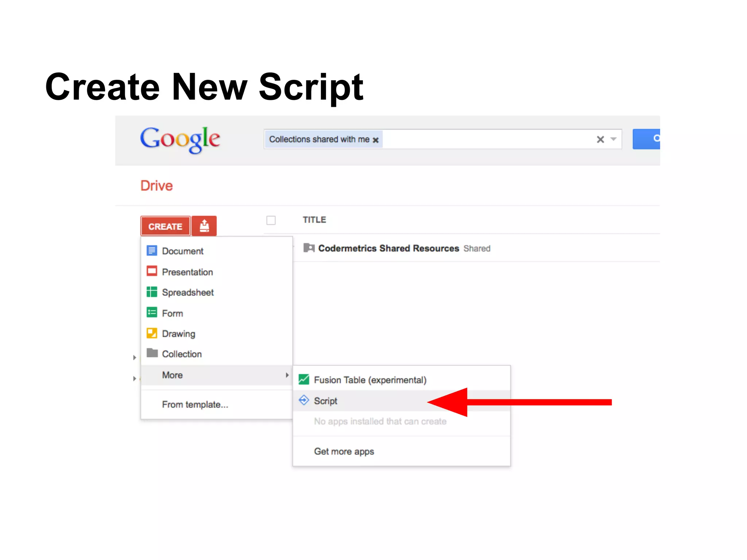The height and width of the screenshot is (560, 747).
Task: Choose Collection from the Create menu
Action: [217, 354]
